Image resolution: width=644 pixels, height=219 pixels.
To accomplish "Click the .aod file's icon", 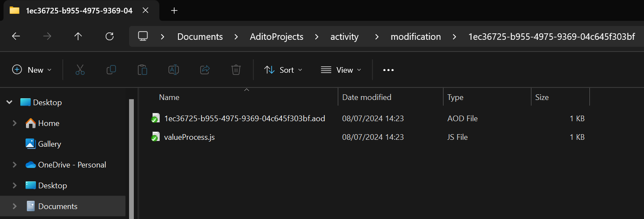I will [155, 118].
